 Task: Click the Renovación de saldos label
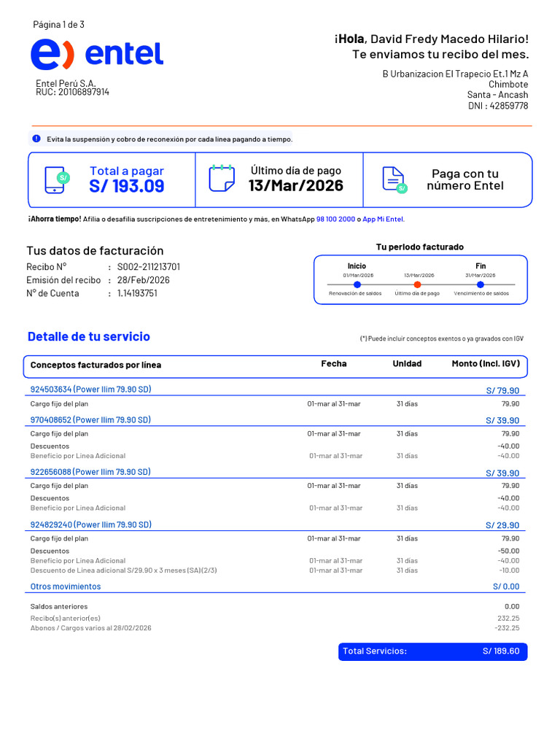click(355, 293)
